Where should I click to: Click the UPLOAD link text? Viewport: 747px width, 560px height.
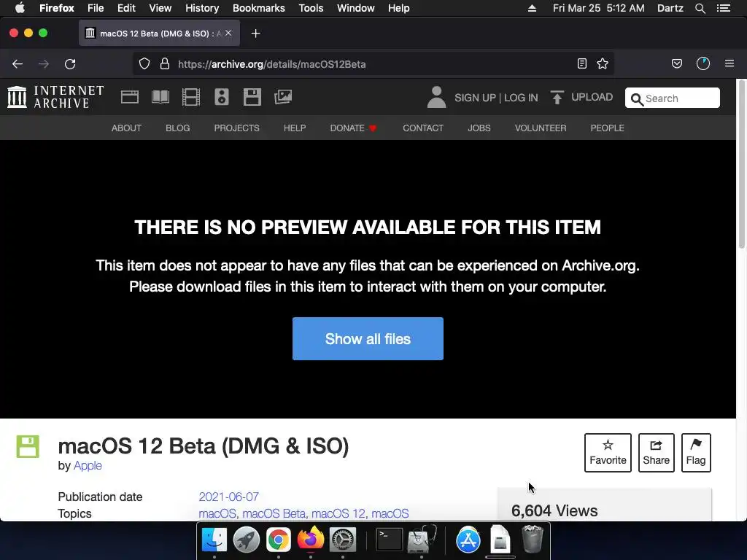(x=592, y=97)
